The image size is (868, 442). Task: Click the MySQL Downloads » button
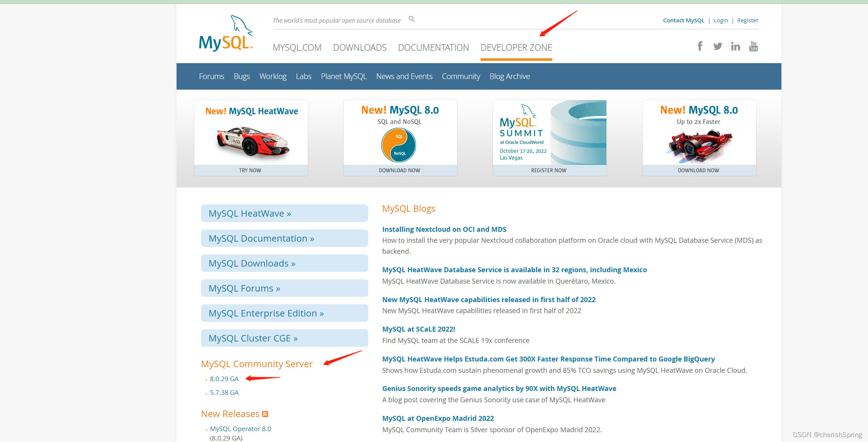(x=285, y=263)
